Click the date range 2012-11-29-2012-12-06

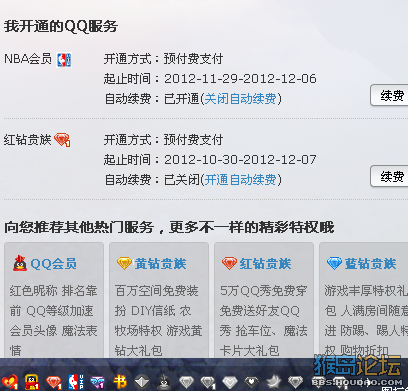pyautogui.click(x=240, y=79)
